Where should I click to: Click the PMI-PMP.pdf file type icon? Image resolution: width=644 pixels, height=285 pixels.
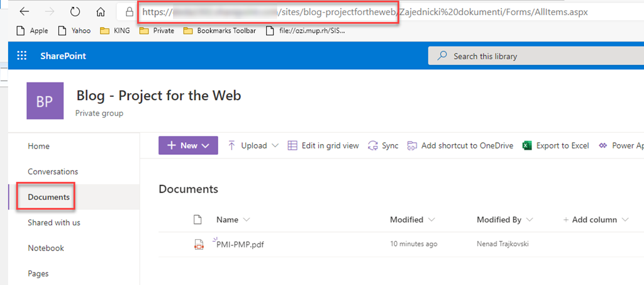coord(199,245)
